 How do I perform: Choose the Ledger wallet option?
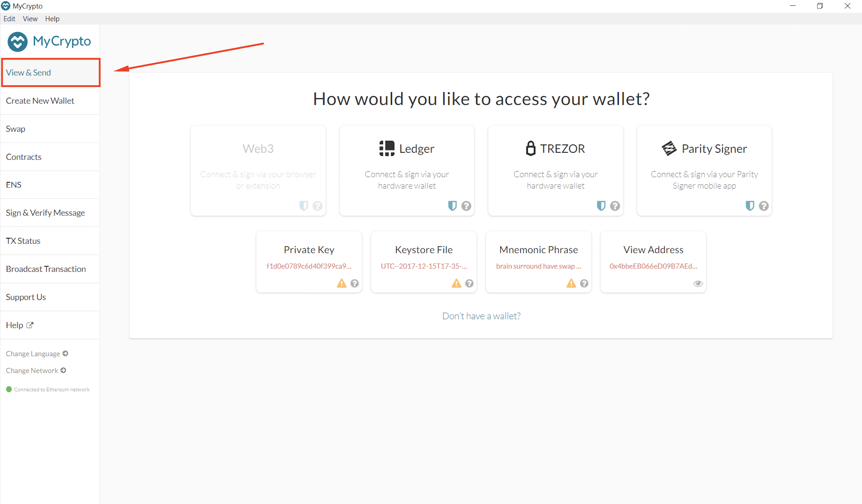point(407,171)
